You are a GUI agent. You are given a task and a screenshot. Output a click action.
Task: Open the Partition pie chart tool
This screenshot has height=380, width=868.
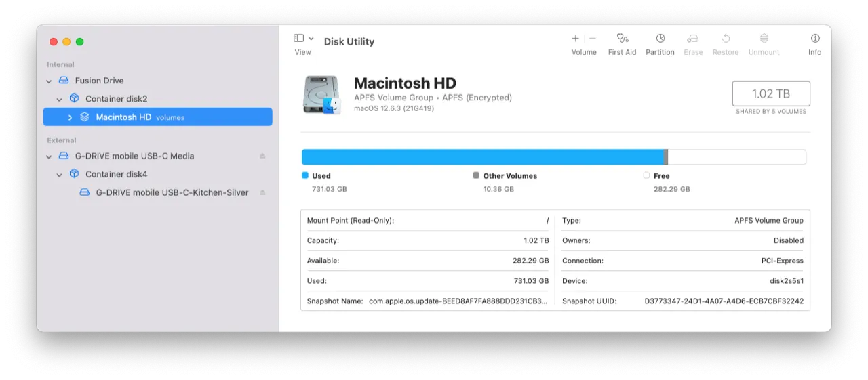click(x=660, y=39)
